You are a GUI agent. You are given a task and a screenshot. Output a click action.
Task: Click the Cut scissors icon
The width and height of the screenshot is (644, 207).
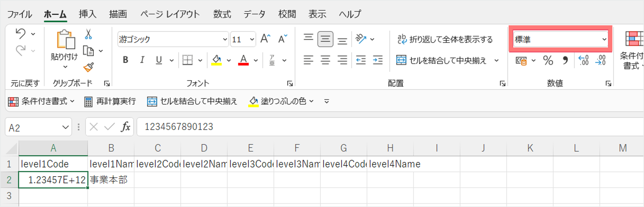click(88, 34)
